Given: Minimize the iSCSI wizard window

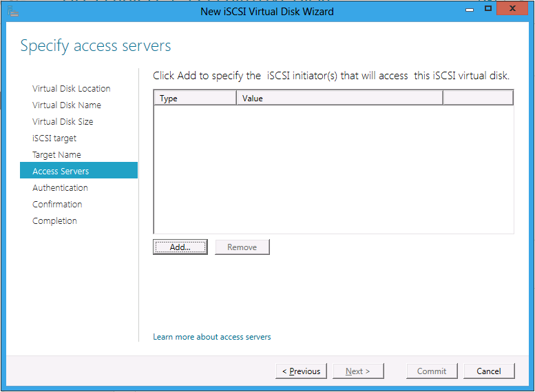Looking at the screenshot, I should click(470, 10).
